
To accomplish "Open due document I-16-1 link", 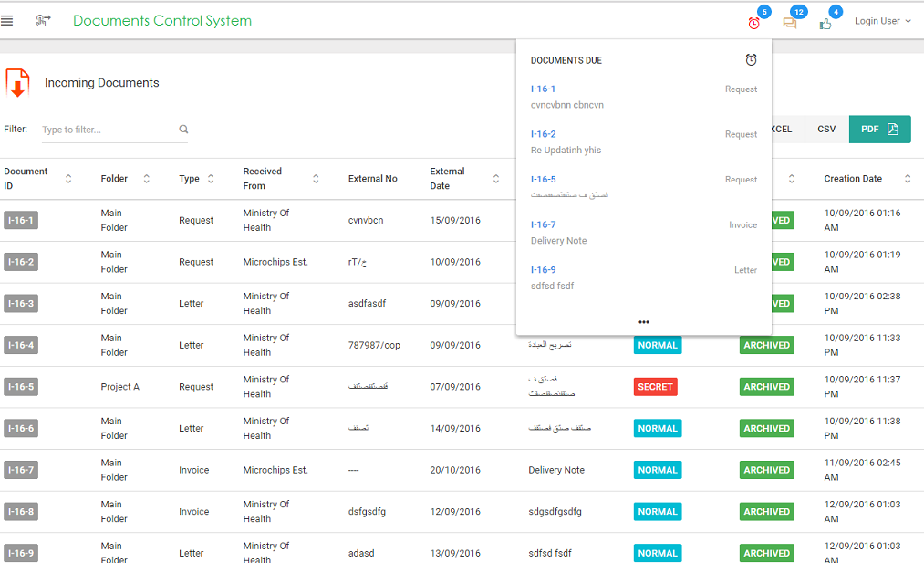I will [x=543, y=89].
